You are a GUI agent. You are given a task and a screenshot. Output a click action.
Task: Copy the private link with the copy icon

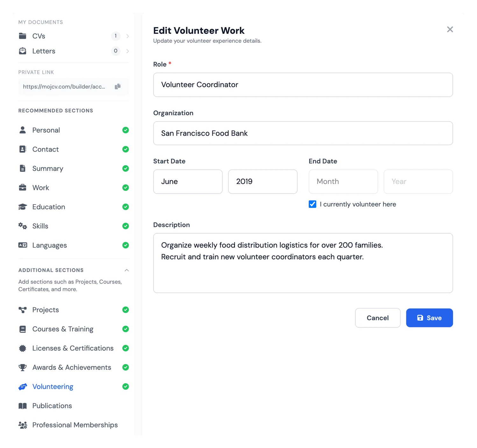point(117,87)
